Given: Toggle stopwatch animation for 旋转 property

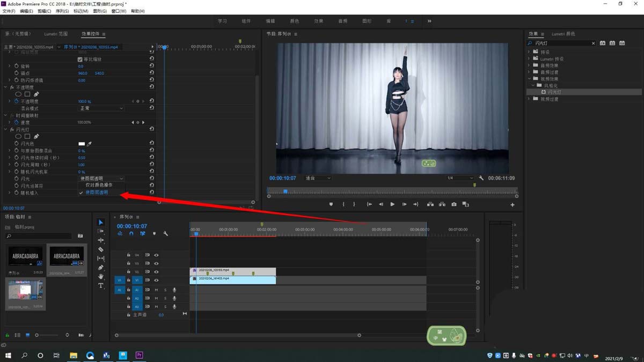Looking at the screenshot, I should 17,67.
